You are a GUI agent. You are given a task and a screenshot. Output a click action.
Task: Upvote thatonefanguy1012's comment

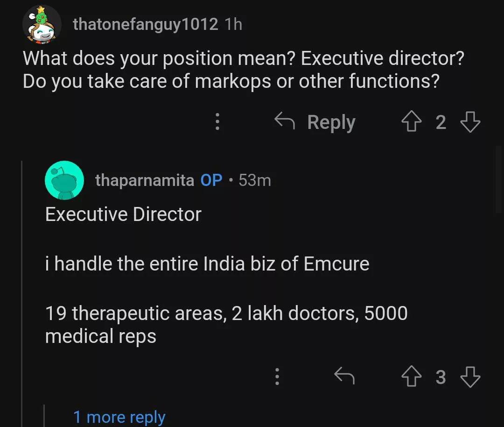coord(411,122)
